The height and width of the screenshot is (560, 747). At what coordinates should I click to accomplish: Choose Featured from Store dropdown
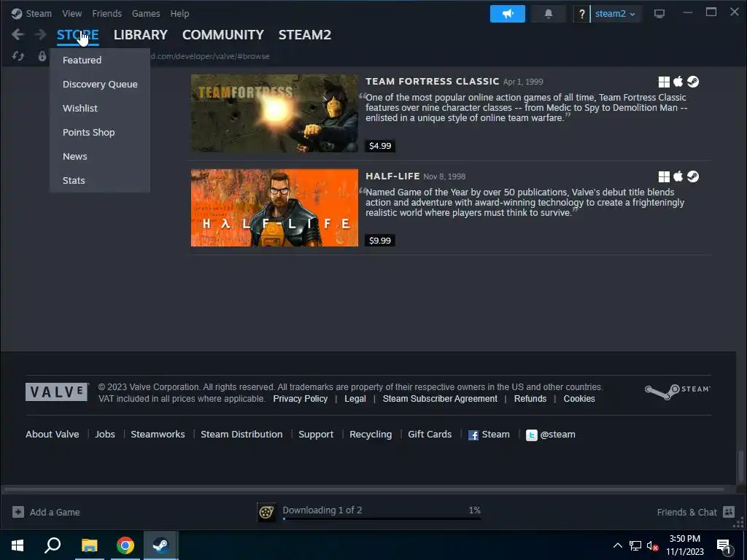point(99,60)
